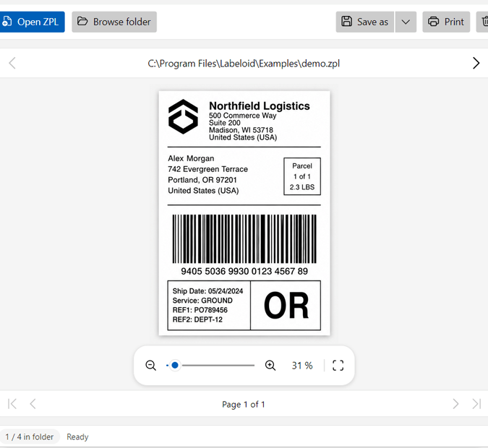Click the file path demo.zpl
The height and width of the screenshot is (448, 488).
tap(244, 64)
